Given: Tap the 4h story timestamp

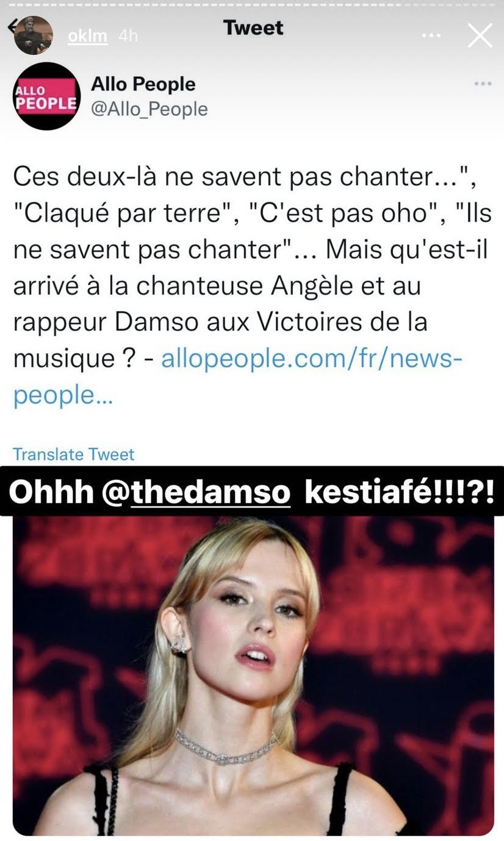Looking at the screenshot, I should (x=128, y=36).
